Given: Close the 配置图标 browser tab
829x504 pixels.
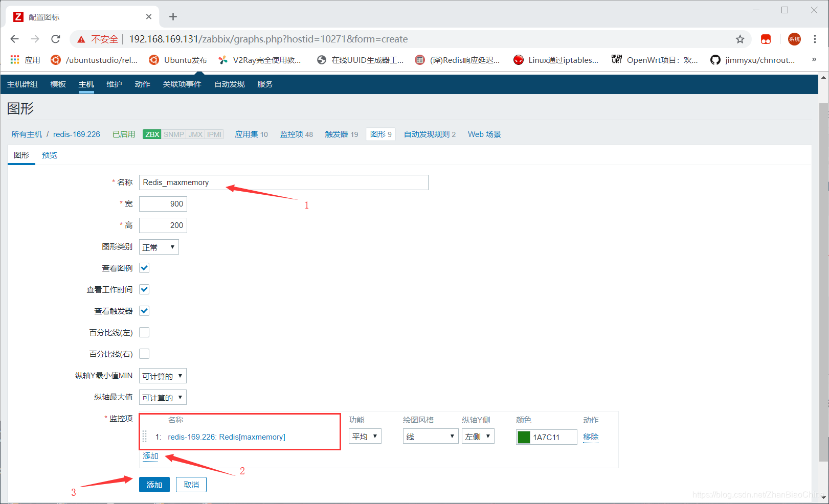Looking at the screenshot, I should (x=149, y=17).
